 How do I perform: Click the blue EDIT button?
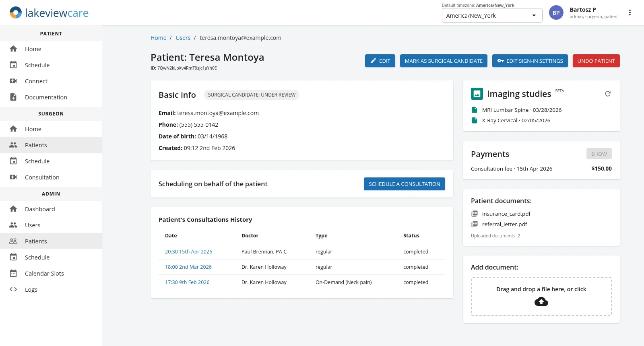380,61
